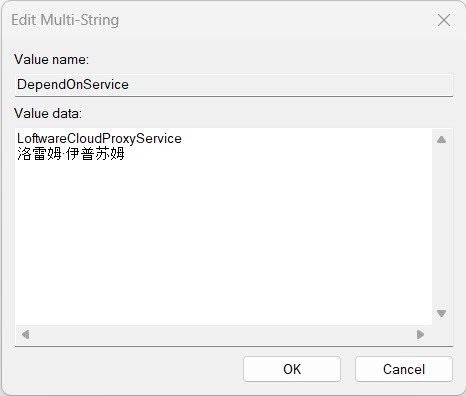Screen dimensions: 466x396
Task: Place cursor in the 洛雷姆·伊普苏姆 line
Action: (71, 154)
